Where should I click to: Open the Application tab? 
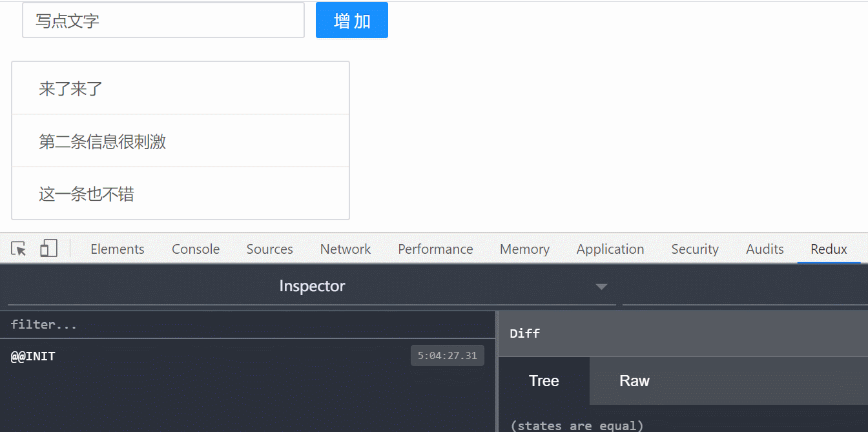click(610, 249)
